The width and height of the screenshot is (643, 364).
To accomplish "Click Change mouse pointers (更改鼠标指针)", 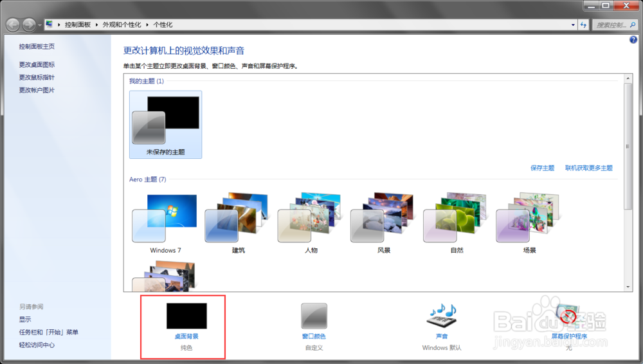I will coord(37,77).
